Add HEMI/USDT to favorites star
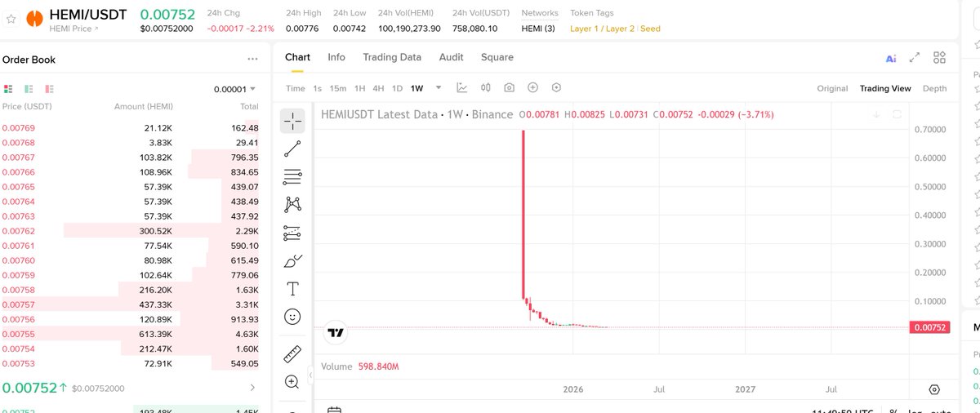The image size is (980, 413). 11,19
